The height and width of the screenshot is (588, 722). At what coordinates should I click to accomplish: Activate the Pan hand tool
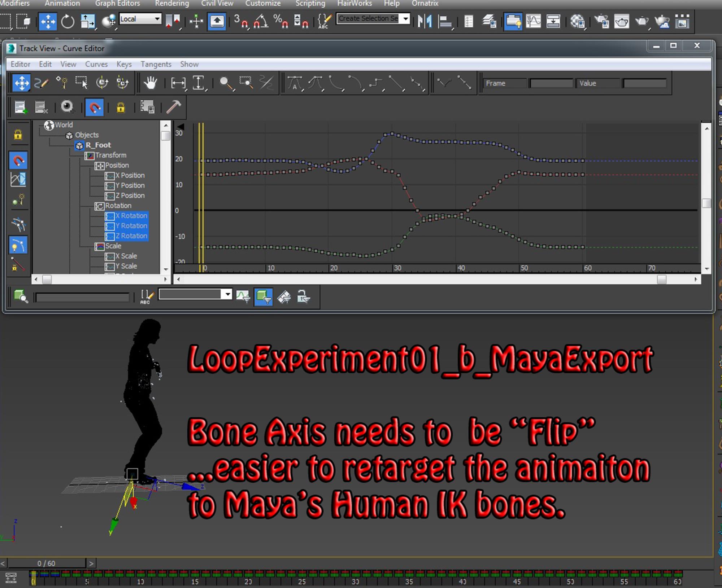pos(150,83)
